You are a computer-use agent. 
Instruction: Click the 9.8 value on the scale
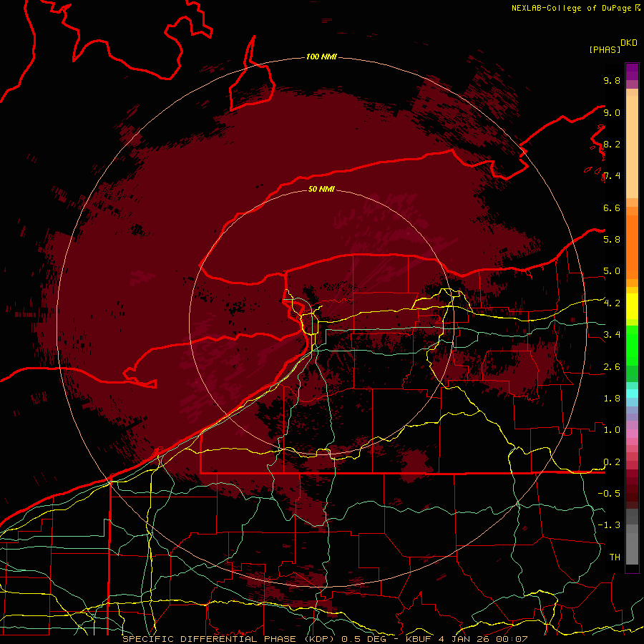point(612,80)
